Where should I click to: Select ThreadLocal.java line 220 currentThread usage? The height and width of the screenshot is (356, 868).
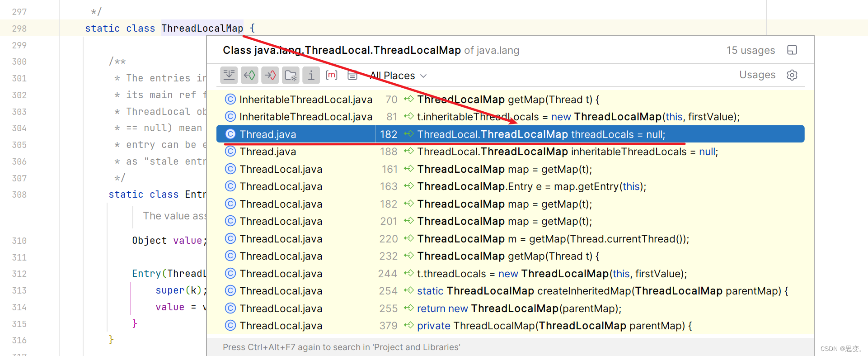click(511, 239)
